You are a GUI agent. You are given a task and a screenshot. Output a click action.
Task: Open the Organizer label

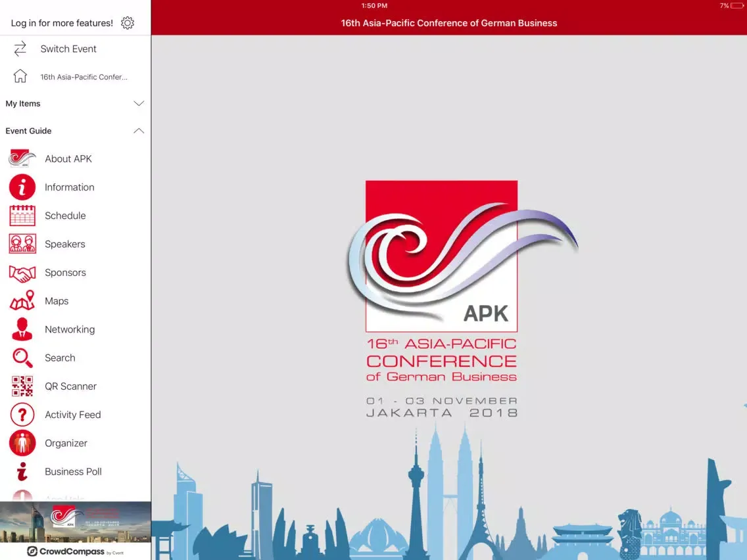point(66,443)
